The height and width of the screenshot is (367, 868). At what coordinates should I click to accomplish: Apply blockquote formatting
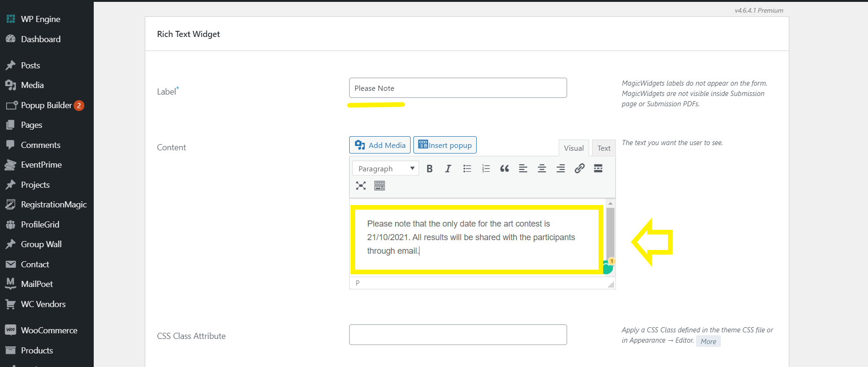[504, 169]
